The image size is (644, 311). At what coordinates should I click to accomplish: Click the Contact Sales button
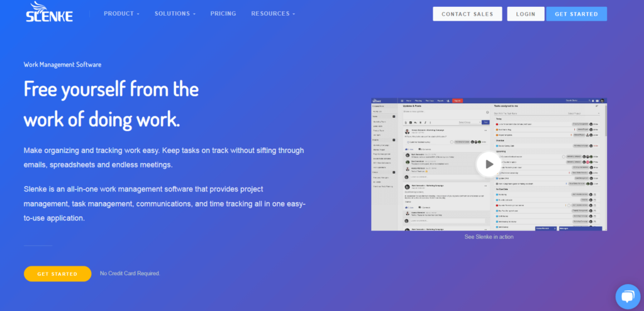(467, 14)
